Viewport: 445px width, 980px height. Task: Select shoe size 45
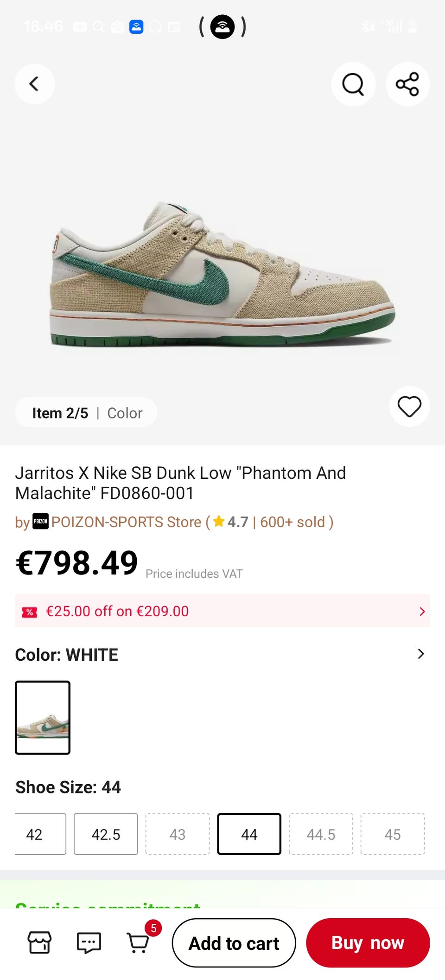click(392, 834)
